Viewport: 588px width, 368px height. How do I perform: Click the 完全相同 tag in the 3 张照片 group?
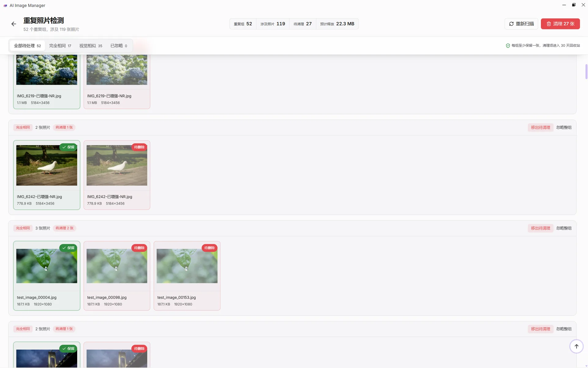pyautogui.click(x=23, y=228)
